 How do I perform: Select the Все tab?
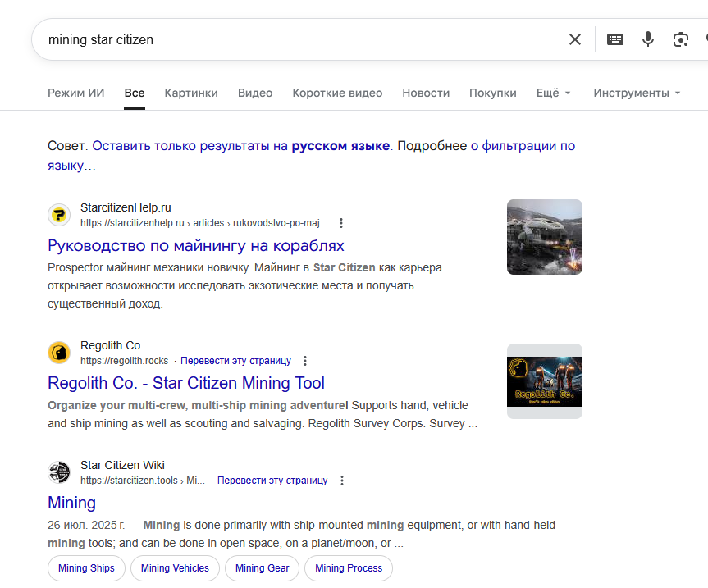[135, 93]
